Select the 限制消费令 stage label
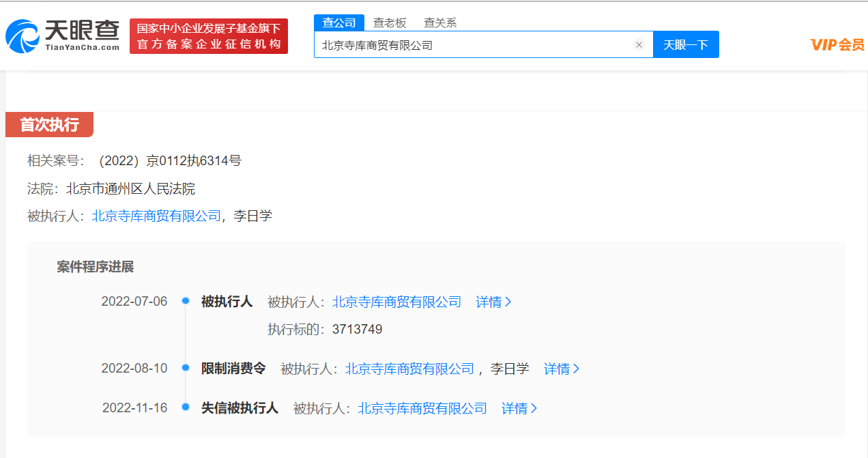Viewport: 868px width, 458px height. [233, 369]
